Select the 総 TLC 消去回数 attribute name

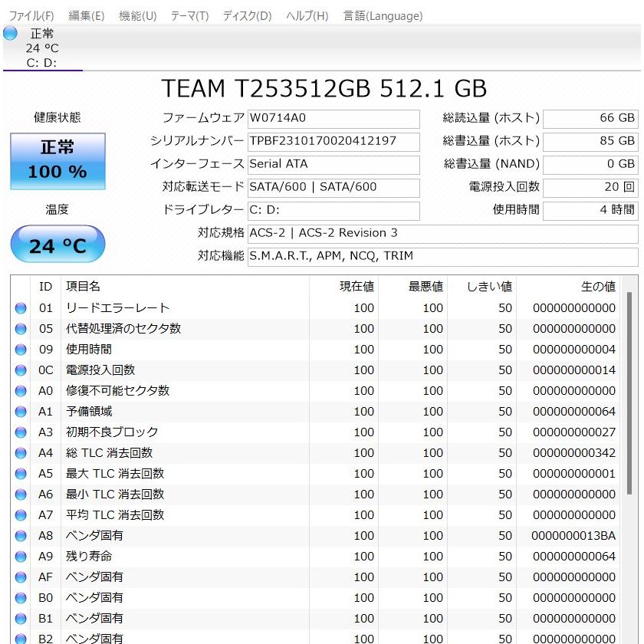(109, 452)
